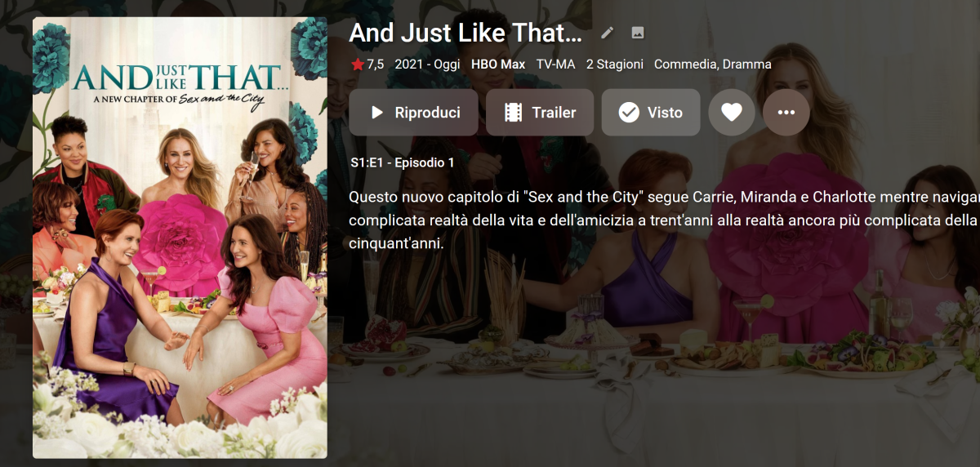Click the And Just Like That... title
980x467 pixels.
click(465, 33)
